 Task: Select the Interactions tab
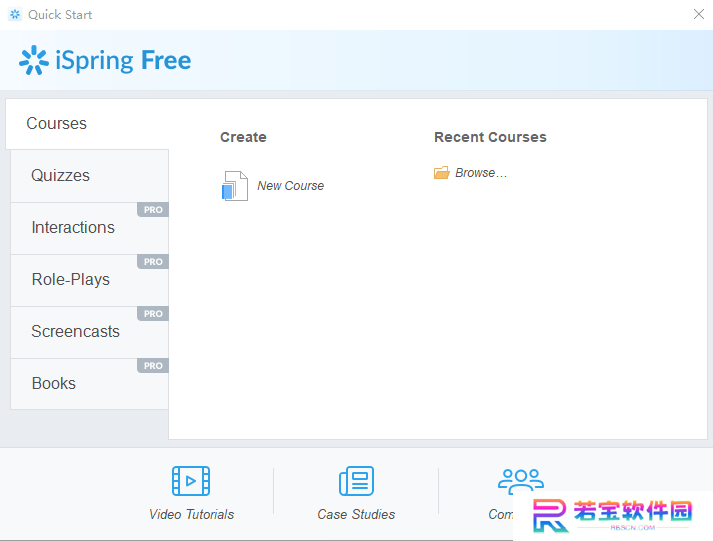click(90, 228)
